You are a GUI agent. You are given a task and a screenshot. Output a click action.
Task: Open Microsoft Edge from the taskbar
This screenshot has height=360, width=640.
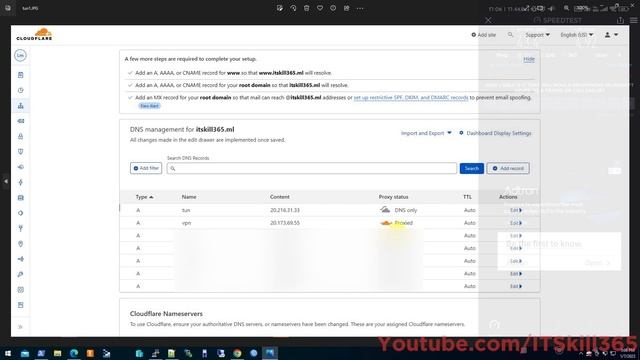click(x=74, y=353)
